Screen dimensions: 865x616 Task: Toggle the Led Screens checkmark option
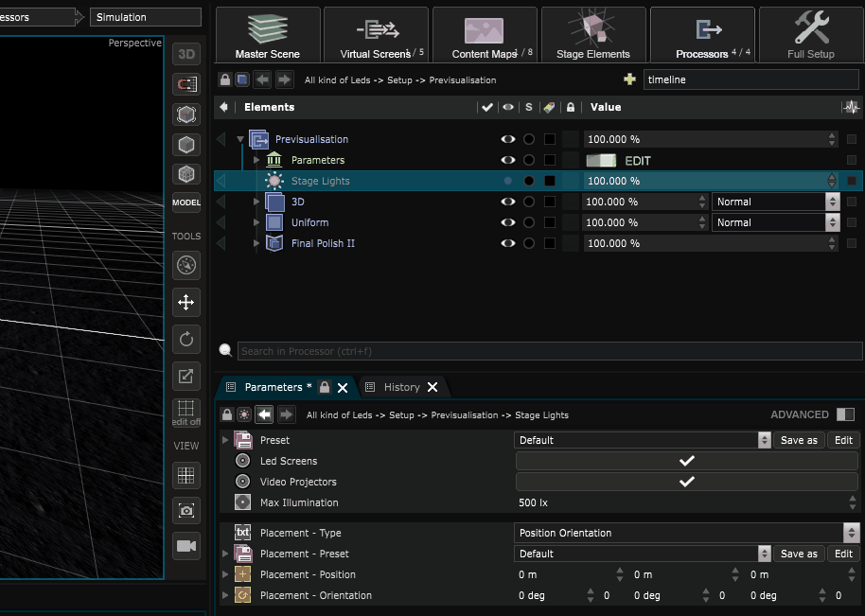click(686, 461)
